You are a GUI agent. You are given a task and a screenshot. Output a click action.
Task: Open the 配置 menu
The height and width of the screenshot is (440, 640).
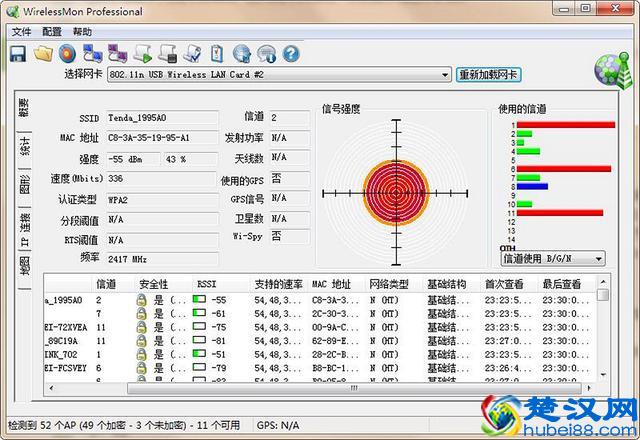click(52, 32)
